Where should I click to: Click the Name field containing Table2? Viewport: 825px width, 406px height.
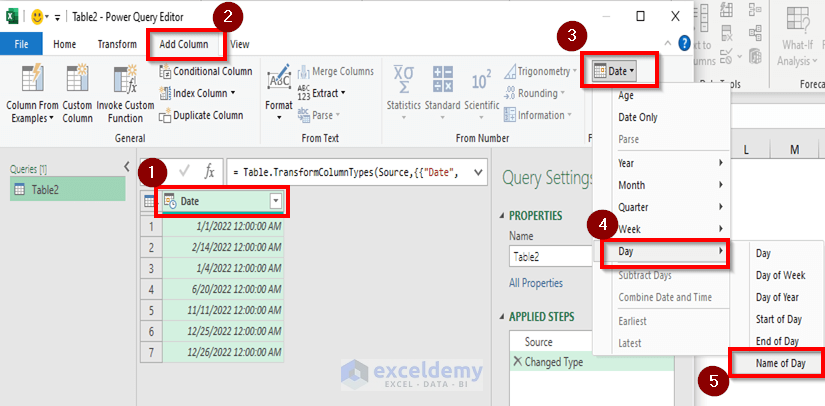coord(551,257)
